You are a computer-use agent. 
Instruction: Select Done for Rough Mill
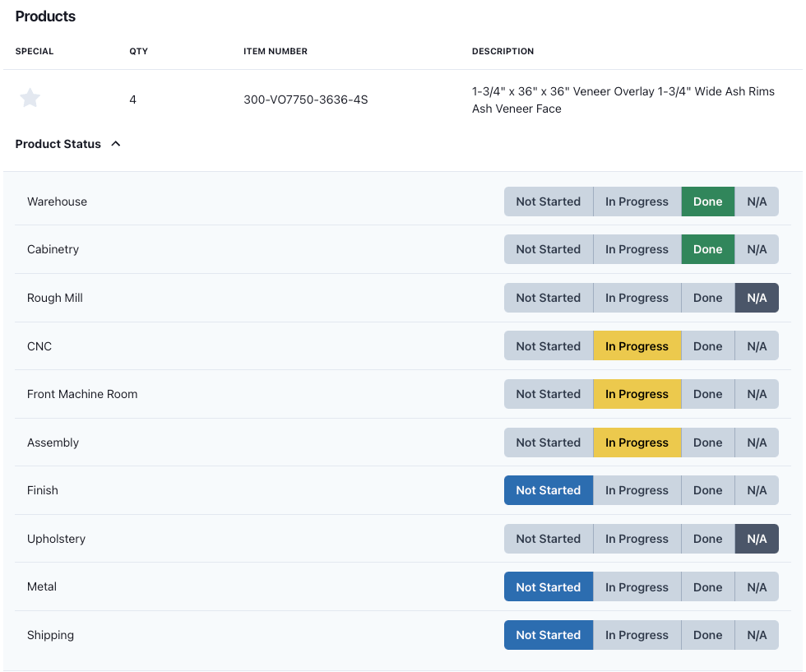click(708, 298)
